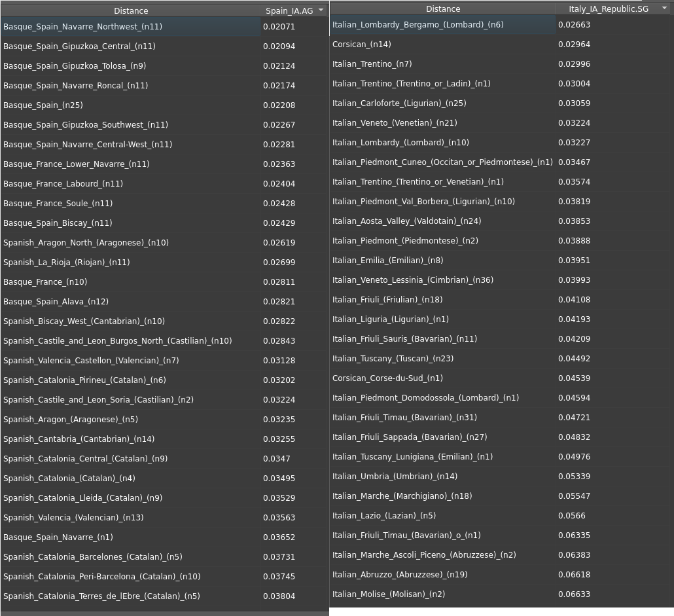Viewport: 674px width, 616px height.
Task: Select row Spanish_Catalonia_Central_(Catalan)_(n9)
Action: point(165,459)
